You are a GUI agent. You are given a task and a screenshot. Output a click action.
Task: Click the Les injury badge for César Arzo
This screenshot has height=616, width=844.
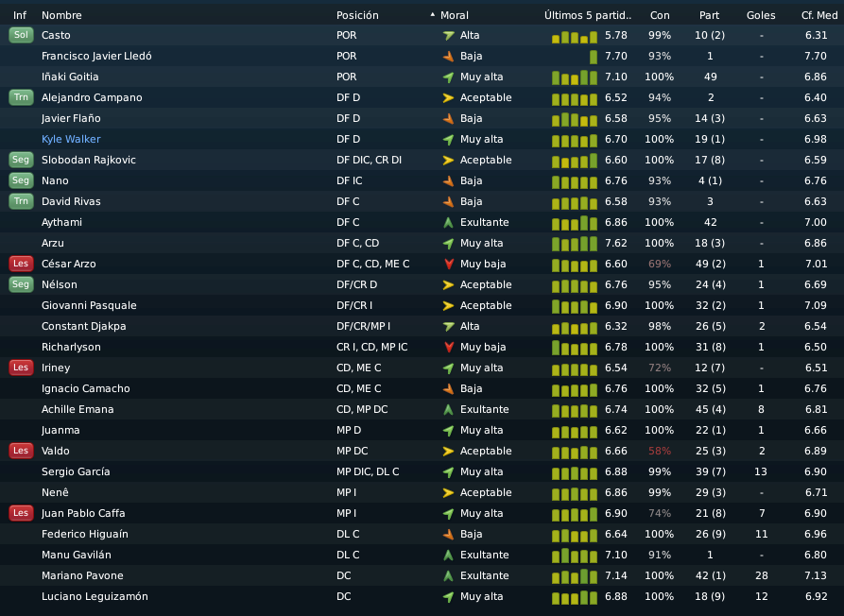21,264
